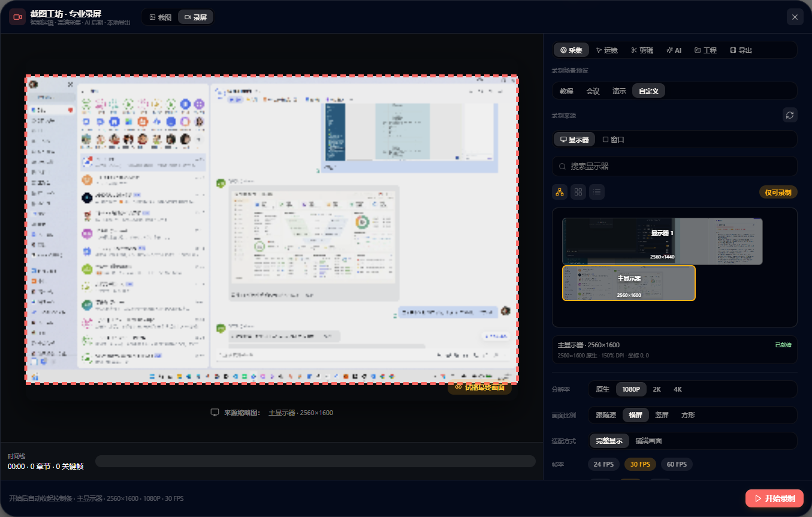The height and width of the screenshot is (517, 812).
Task: Click the search magnifier icon
Action: pos(562,166)
